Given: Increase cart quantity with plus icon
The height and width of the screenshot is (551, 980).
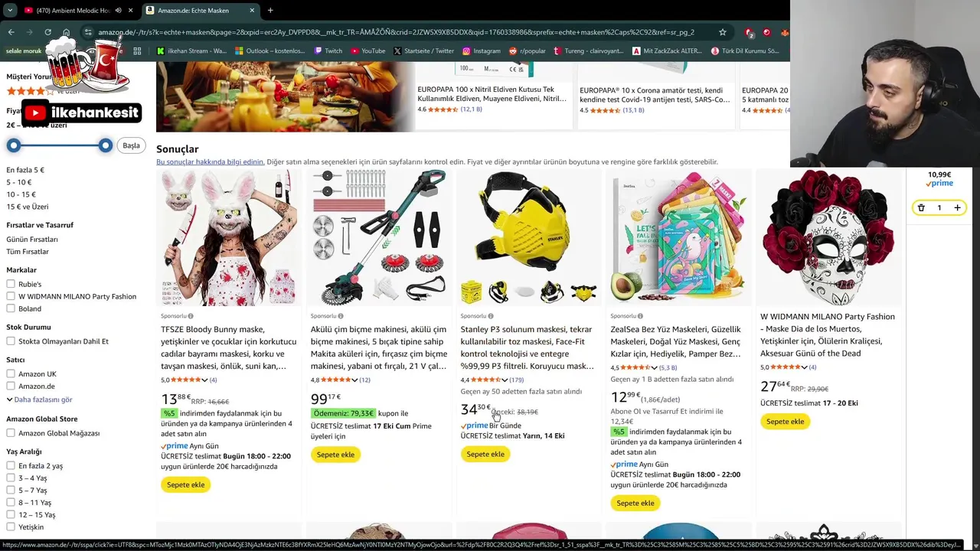Looking at the screenshot, I should (957, 207).
